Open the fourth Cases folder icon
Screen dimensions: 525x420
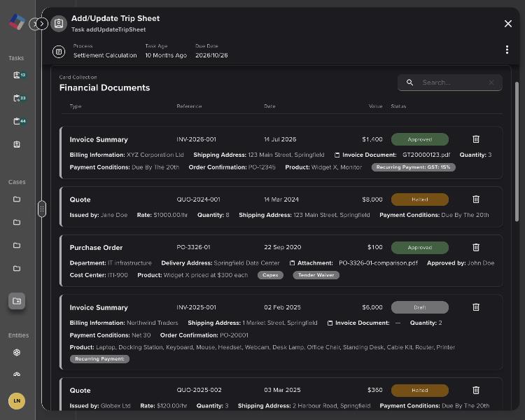pos(17,269)
